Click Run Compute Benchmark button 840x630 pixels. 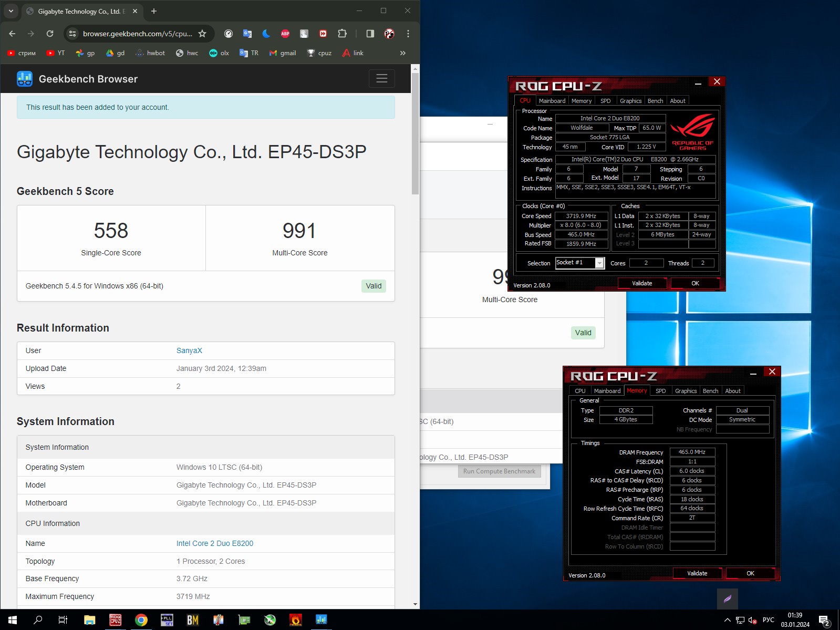pyautogui.click(x=500, y=471)
